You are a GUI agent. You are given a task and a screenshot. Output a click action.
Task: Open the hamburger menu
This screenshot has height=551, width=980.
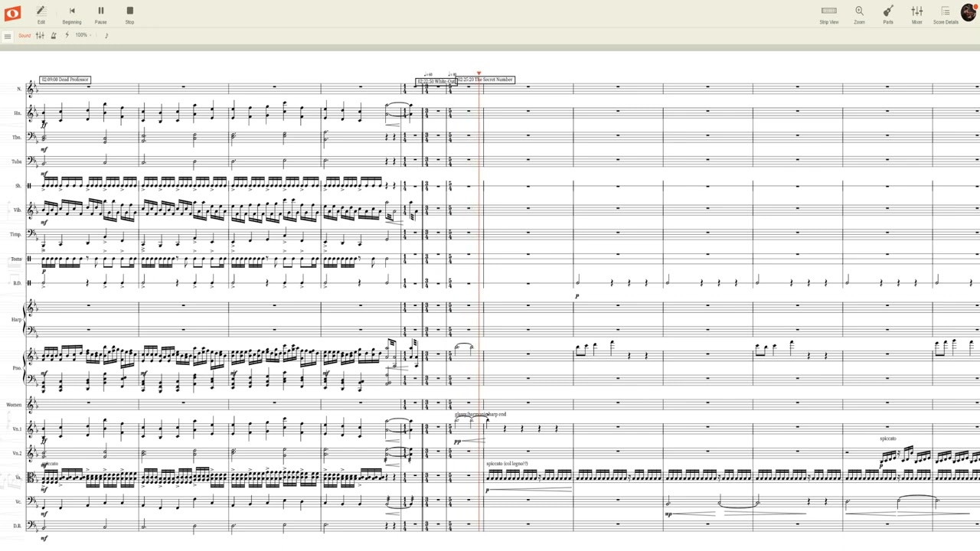click(x=8, y=36)
